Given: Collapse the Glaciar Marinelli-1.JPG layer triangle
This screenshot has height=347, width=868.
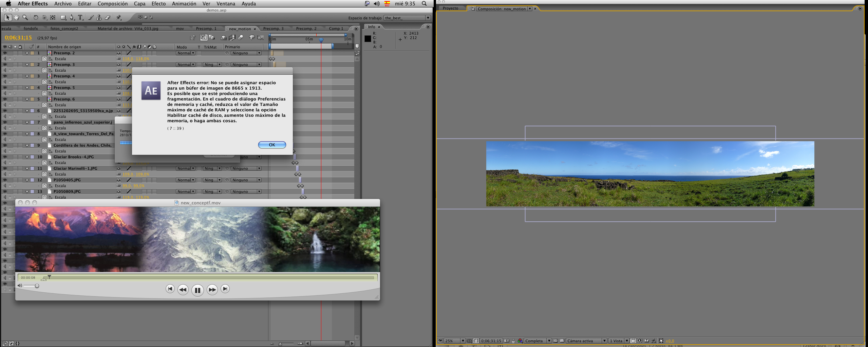Looking at the screenshot, I should [27, 168].
